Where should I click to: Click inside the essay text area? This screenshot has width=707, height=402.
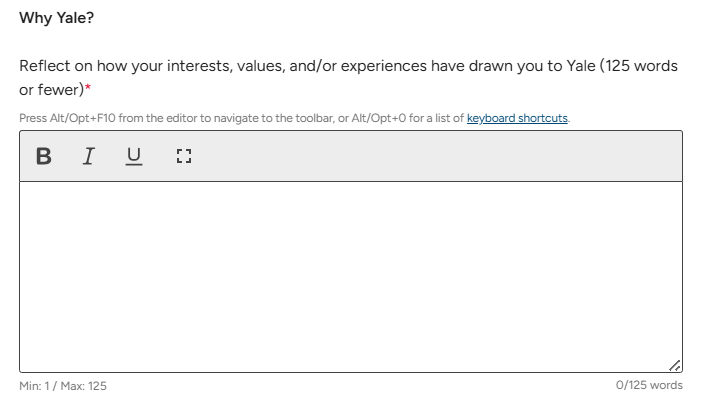[x=350, y=275]
